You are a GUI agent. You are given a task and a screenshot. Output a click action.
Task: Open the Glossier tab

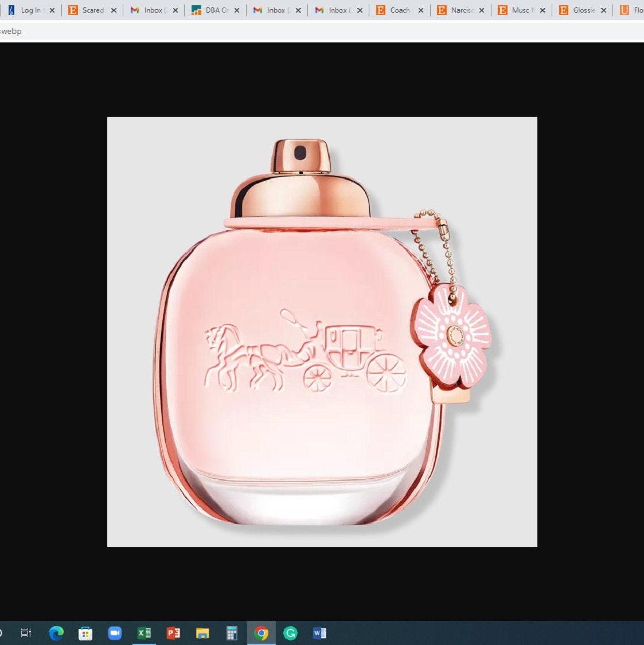tap(583, 10)
